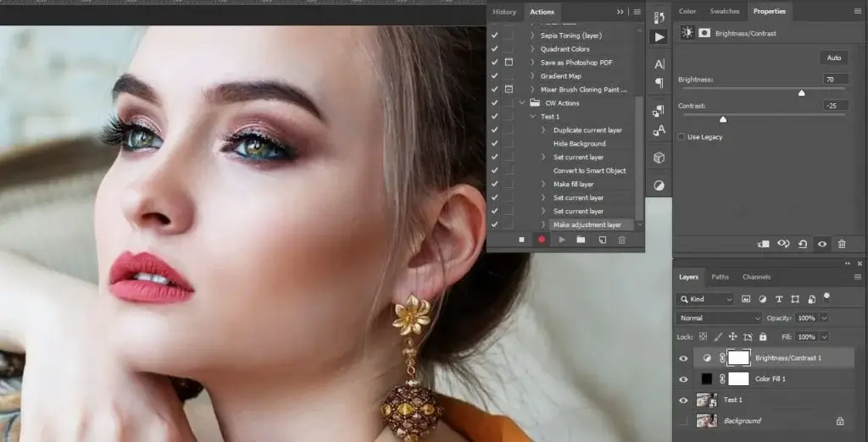
Task: Create a new action set folder icon
Action: [581, 240]
